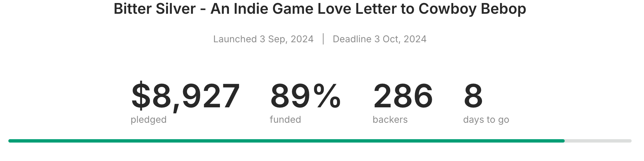This screenshot has width=644, height=161.
Task: Click the number 8 above days to go
Action: tap(473, 97)
